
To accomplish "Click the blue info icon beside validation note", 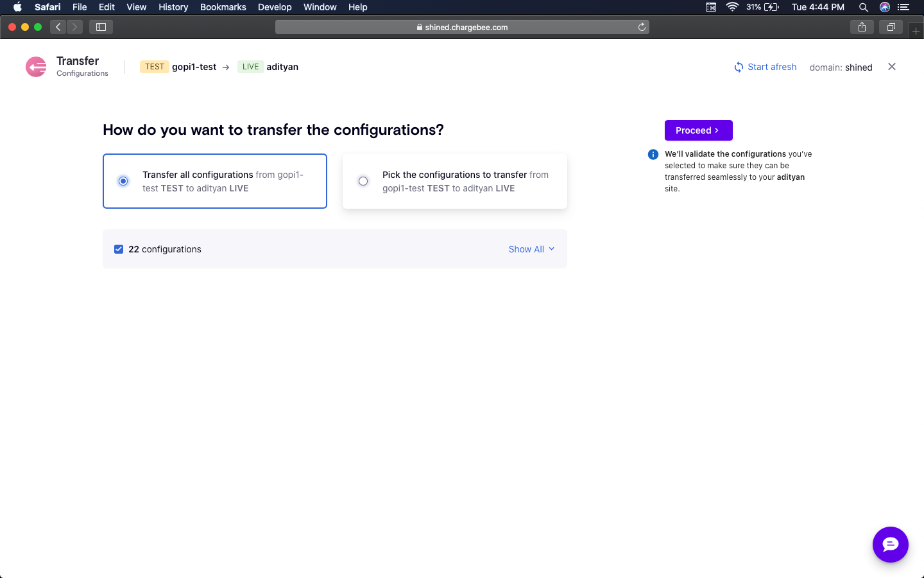I will coord(653,154).
